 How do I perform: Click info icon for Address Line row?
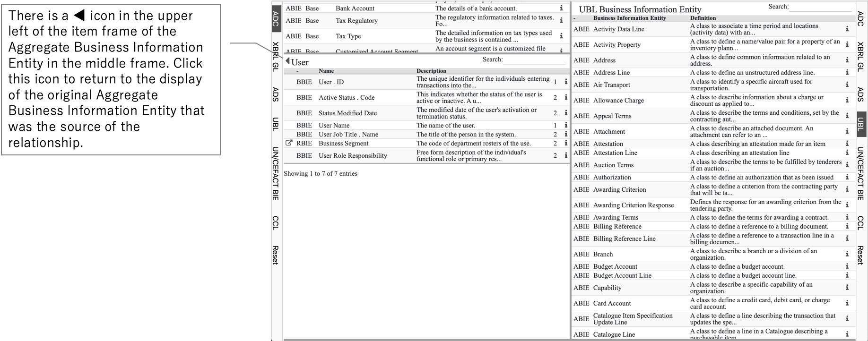(847, 72)
